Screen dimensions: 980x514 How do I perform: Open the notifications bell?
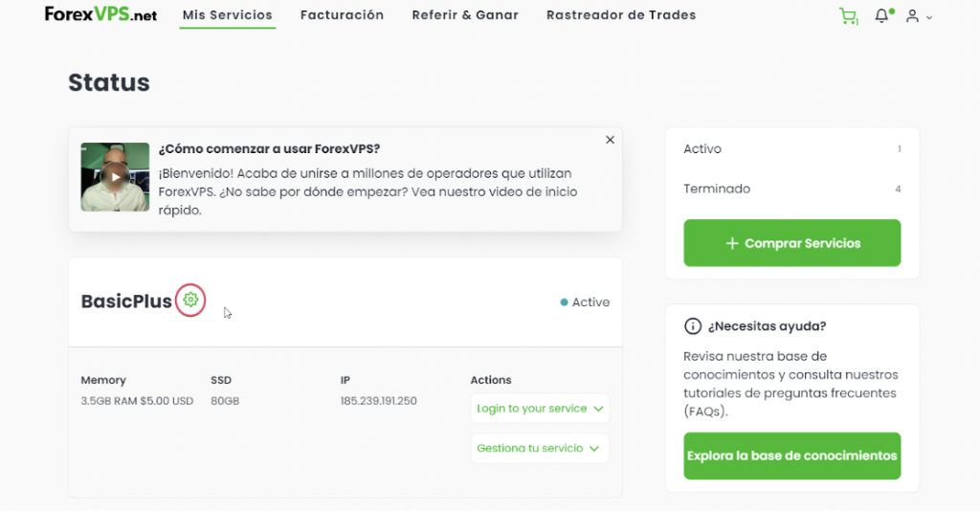881,16
